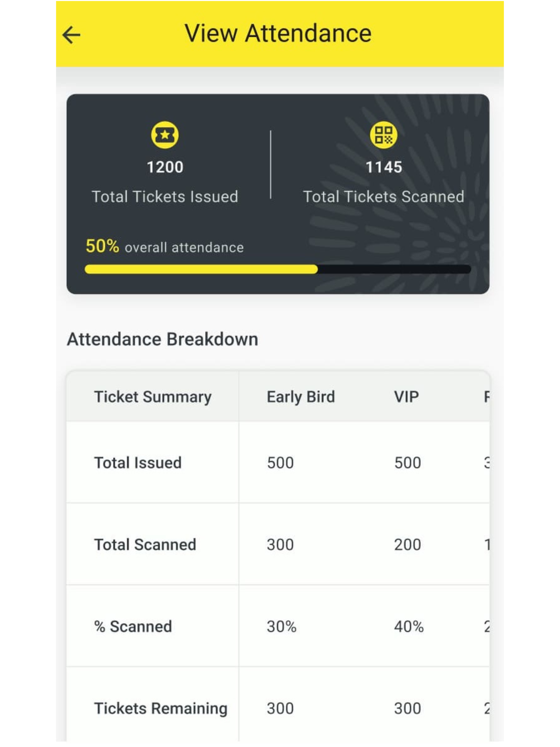Click the % Scanned row label
The image size is (560, 747).
tap(133, 627)
